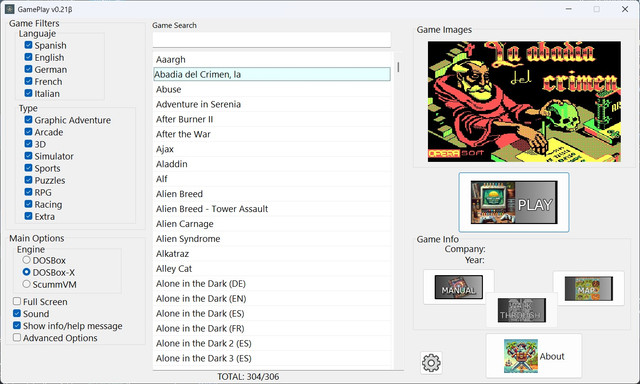
Task: Select Ajax in the game list
Action: (x=272, y=149)
